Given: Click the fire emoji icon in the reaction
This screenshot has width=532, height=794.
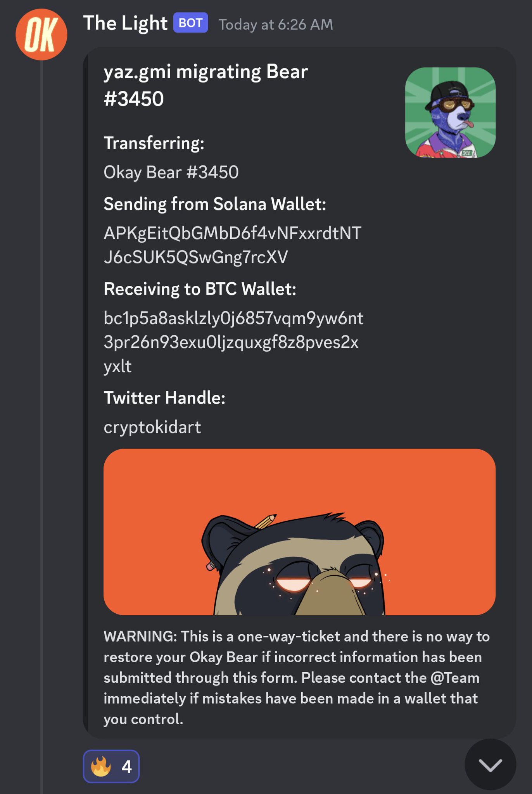Looking at the screenshot, I should coord(101,766).
